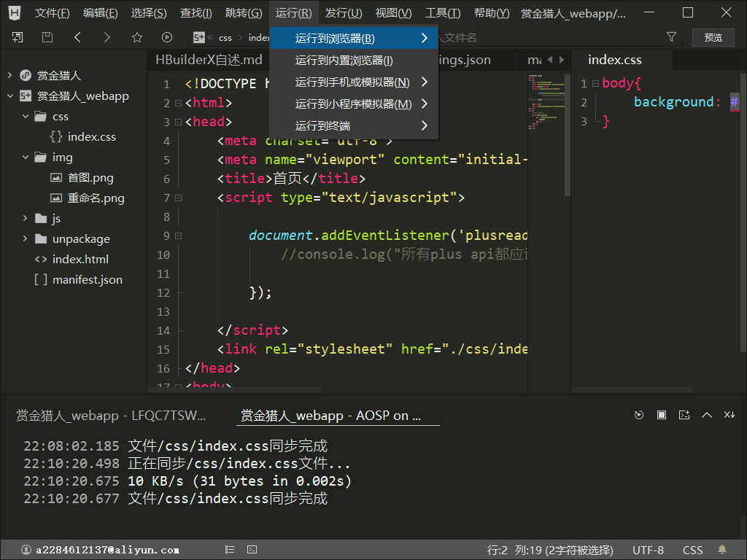Click the line and column indicator
This screenshot has width=747, height=560.
click(550, 550)
